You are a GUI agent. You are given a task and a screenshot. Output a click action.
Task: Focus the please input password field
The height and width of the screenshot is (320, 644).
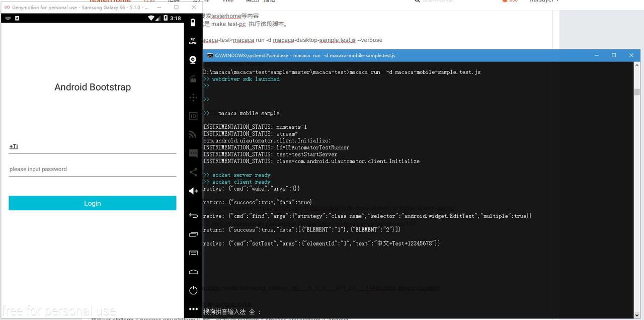point(93,170)
